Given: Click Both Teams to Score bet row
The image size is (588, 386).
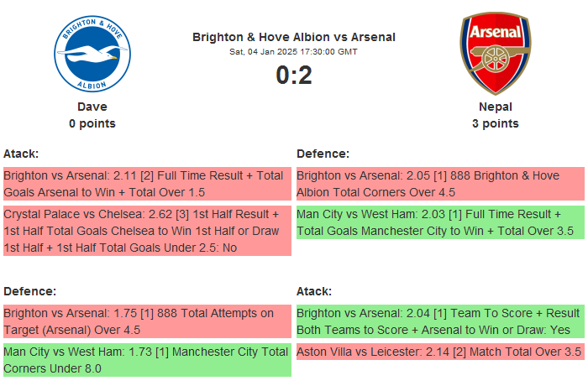Looking at the screenshot, I should point(440,321).
